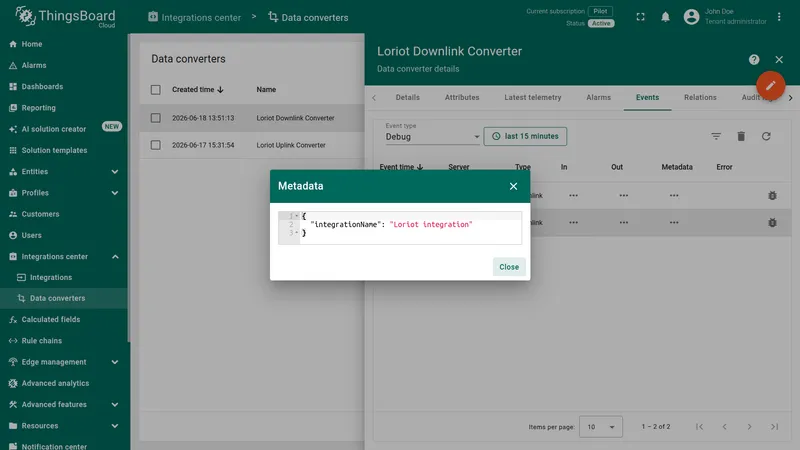This screenshot has height=450, width=800.
Task: Expand the Advanced features section
Action: 64,405
